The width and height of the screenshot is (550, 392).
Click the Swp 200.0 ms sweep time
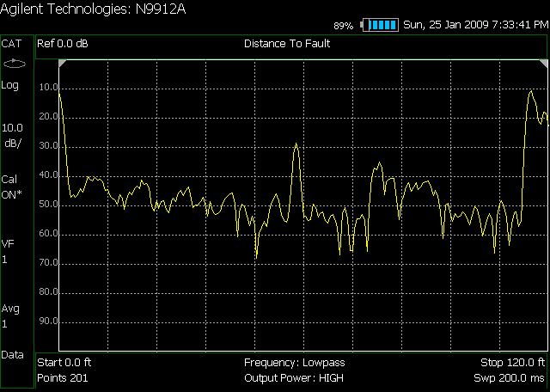click(509, 378)
